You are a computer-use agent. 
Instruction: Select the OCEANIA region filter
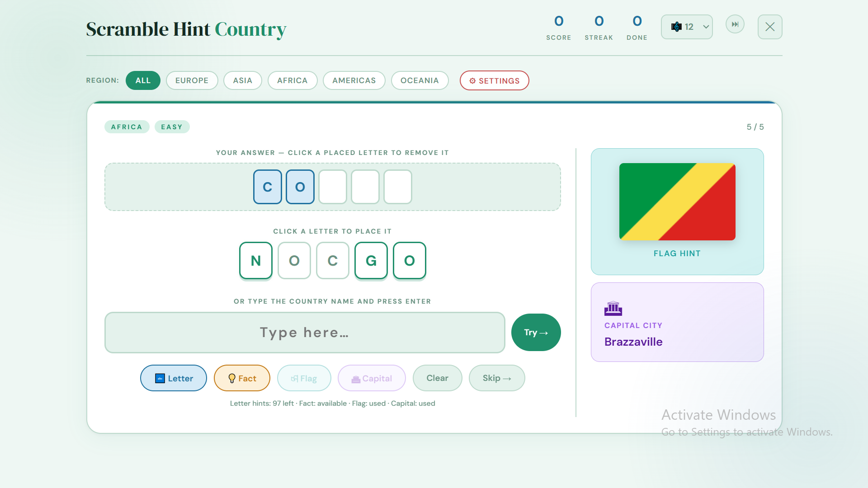[420, 80]
